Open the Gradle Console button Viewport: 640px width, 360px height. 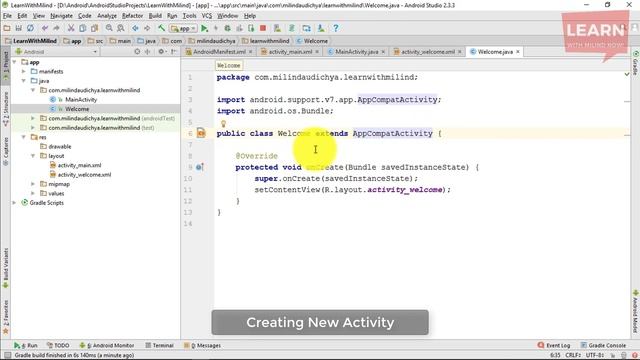pyautogui.click(x=603, y=345)
